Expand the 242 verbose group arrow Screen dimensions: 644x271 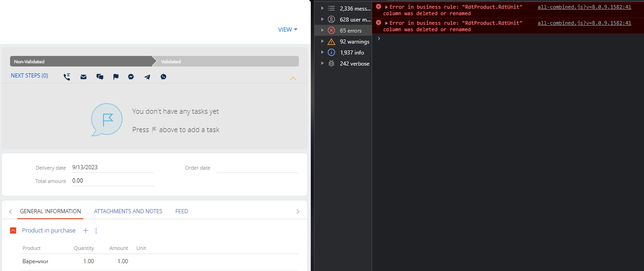click(323, 63)
